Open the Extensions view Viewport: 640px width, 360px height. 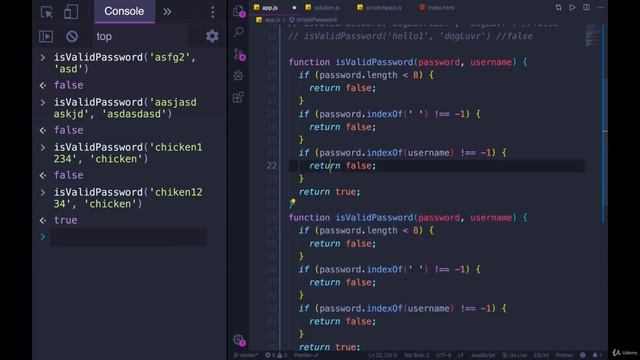click(x=238, y=97)
